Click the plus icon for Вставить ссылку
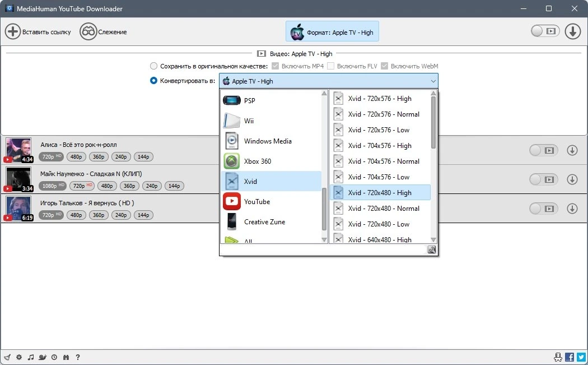The width and height of the screenshot is (588, 365). tap(13, 31)
